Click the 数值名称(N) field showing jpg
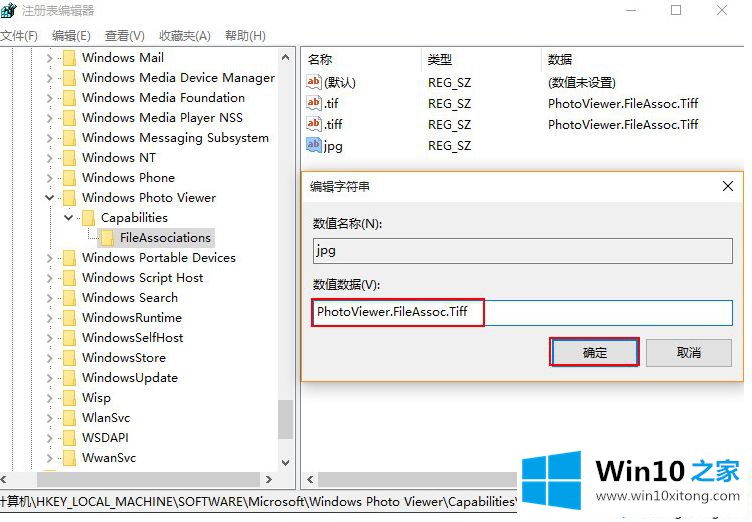The height and width of the screenshot is (522, 752). click(522, 251)
